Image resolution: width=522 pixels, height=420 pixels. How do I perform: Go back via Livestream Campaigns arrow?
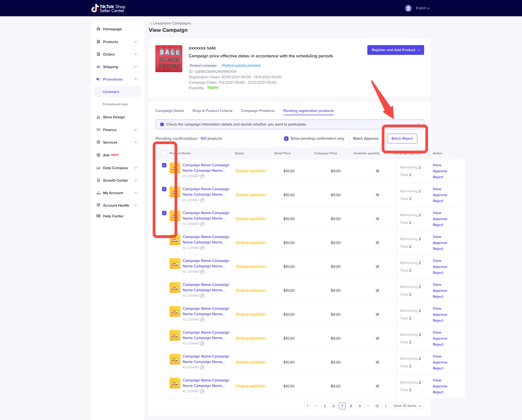pos(151,23)
